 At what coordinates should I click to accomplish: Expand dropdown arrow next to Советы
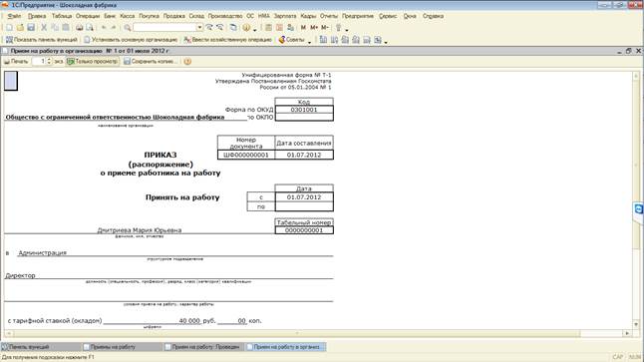(309, 42)
